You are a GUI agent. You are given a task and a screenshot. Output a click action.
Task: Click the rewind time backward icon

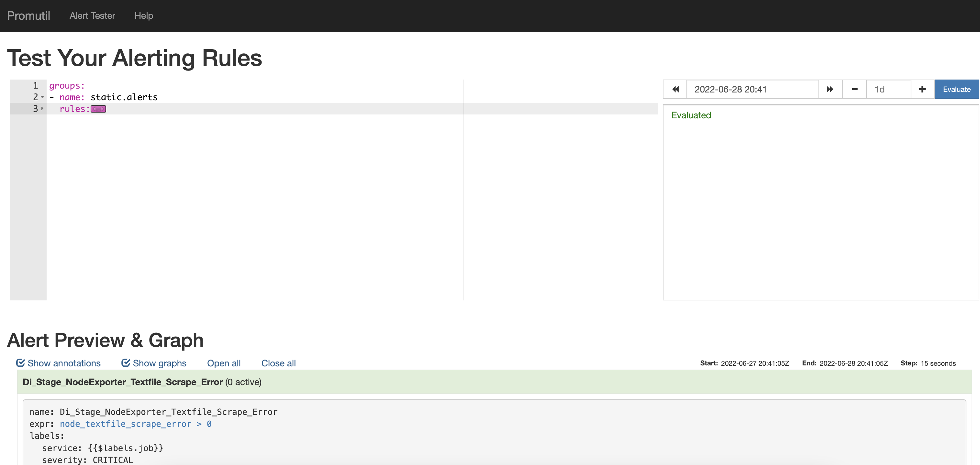(x=675, y=89)
